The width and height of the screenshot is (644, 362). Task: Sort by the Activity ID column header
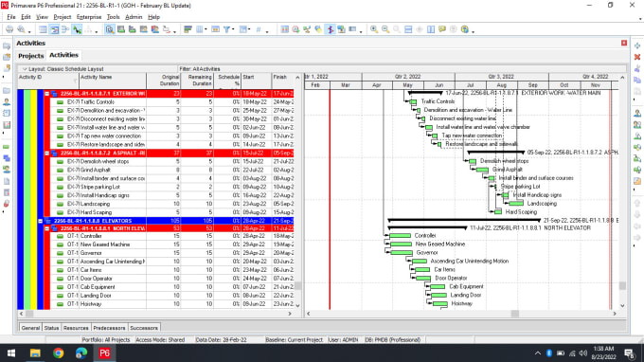pos(47,81)
